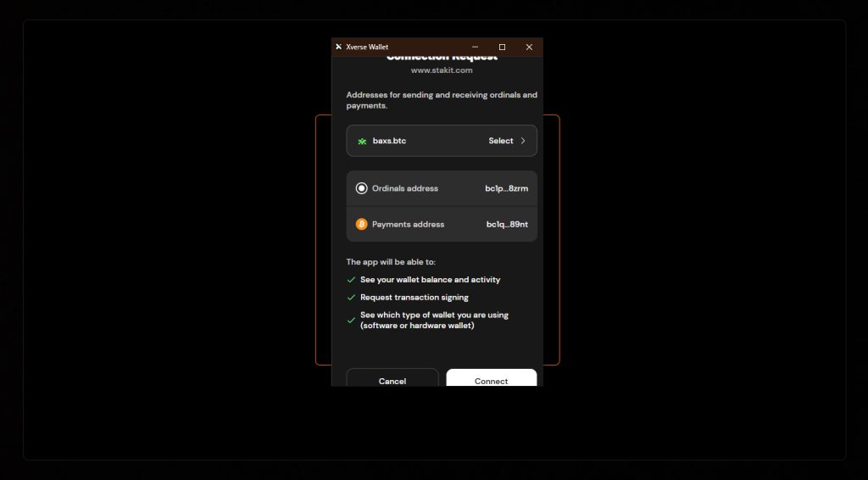The height and width of the screenshot is (480, 868).
Task: Maximize the Xverse Wallet window
Action: click(502, 47)
